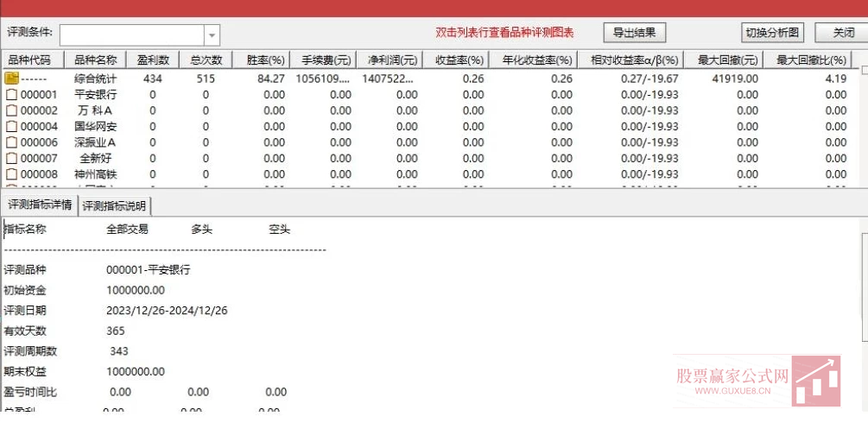
Task: Select the 综合统计 summary row
Action: coord(428,79)
